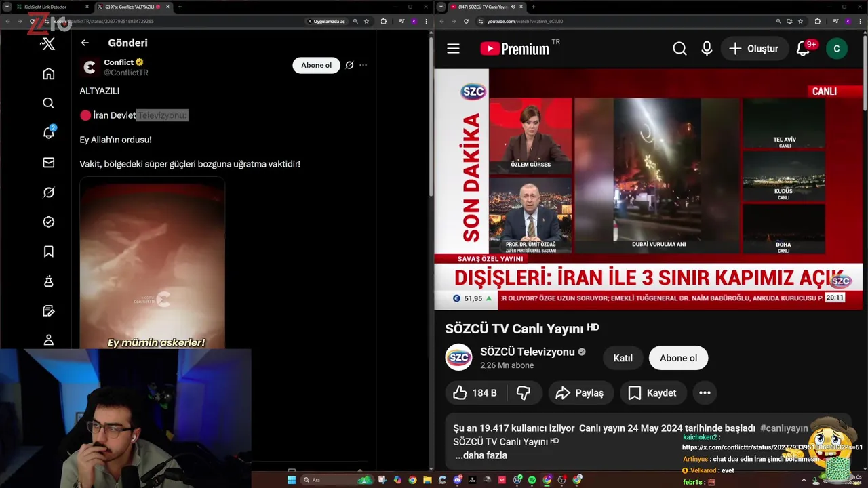Open video more actions ellipsis

pos(705,392)
